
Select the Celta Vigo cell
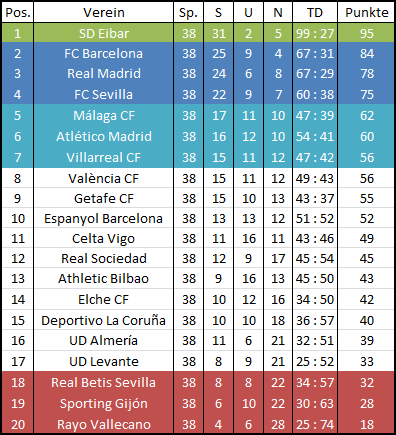103,238
